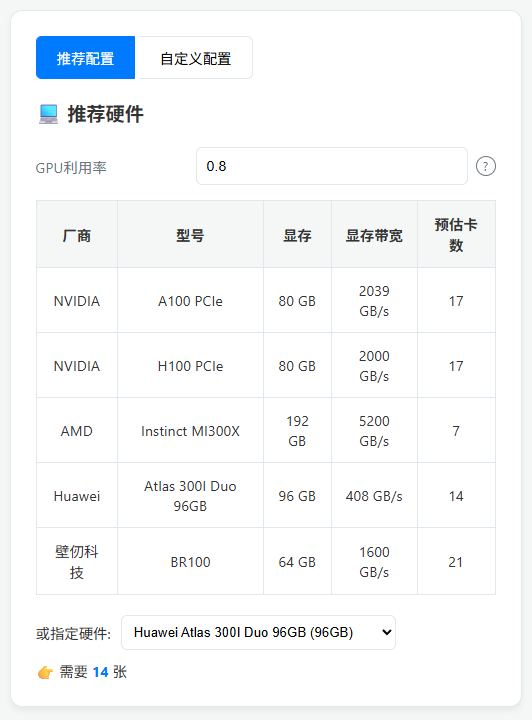Click the 壁仞科技 vendor cell

point(77,562)
